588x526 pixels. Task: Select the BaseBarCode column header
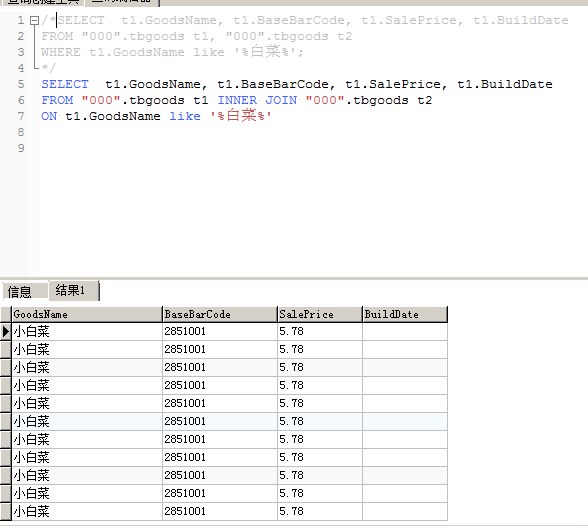(x=220, y=314)
